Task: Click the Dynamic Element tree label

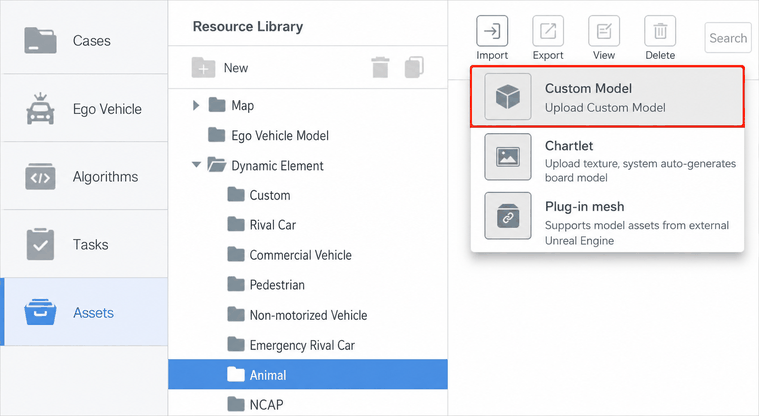Action: click(277, 166)
